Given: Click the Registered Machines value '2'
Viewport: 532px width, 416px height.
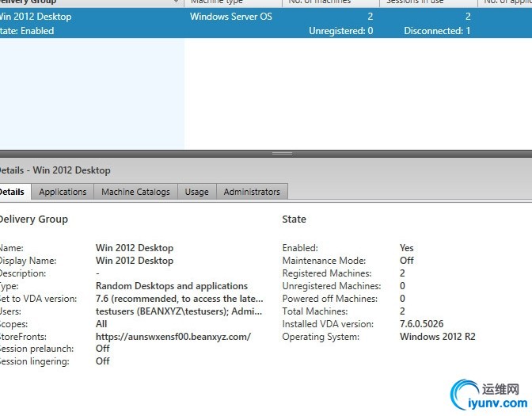Looking at the screenshot, I should coord(402,273).
